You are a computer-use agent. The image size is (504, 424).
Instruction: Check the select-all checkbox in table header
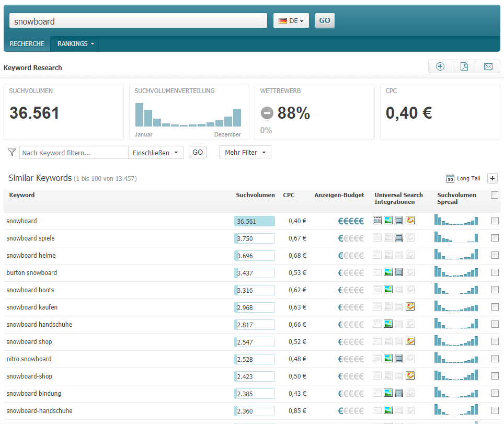coord(495,194)
